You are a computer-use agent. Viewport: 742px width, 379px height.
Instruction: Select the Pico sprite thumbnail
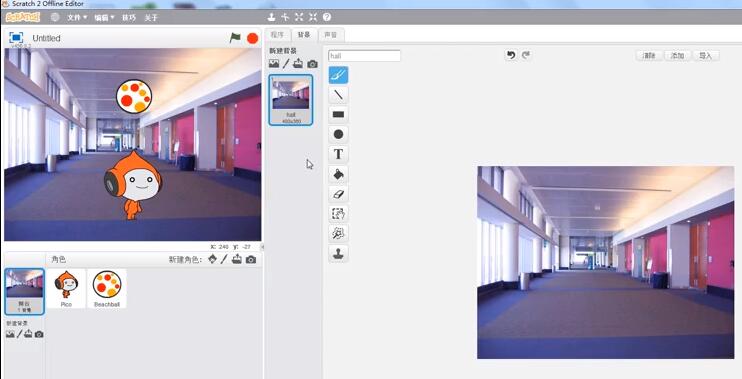tap(66, 289)
